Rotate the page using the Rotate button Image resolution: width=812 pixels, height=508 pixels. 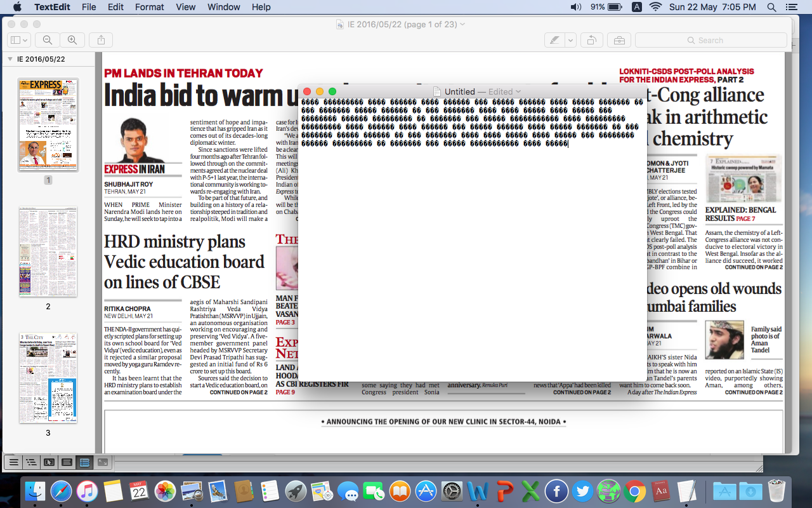591,40
